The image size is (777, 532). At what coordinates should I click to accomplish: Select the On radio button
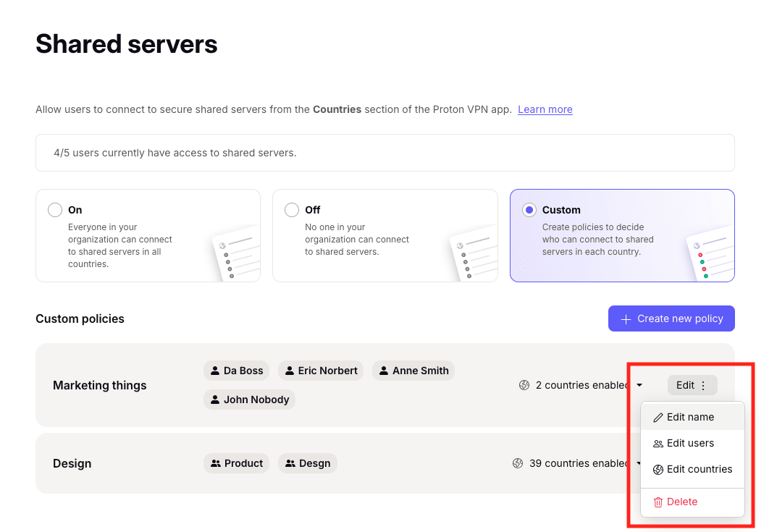pos(54,209)
